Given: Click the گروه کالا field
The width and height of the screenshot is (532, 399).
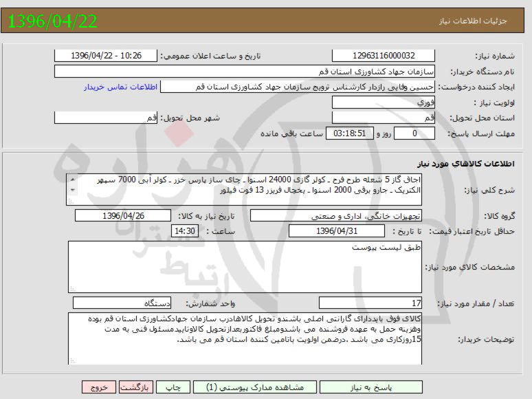Looking at the screenshot, I should (x=337, y=216).
